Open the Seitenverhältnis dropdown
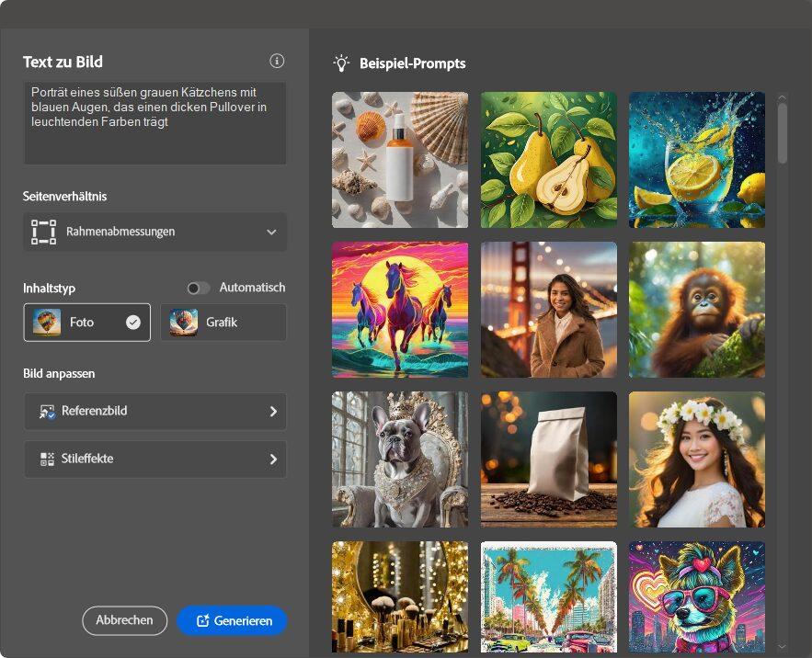The height and width of the screenshot is (658, 812). (154, 233)
